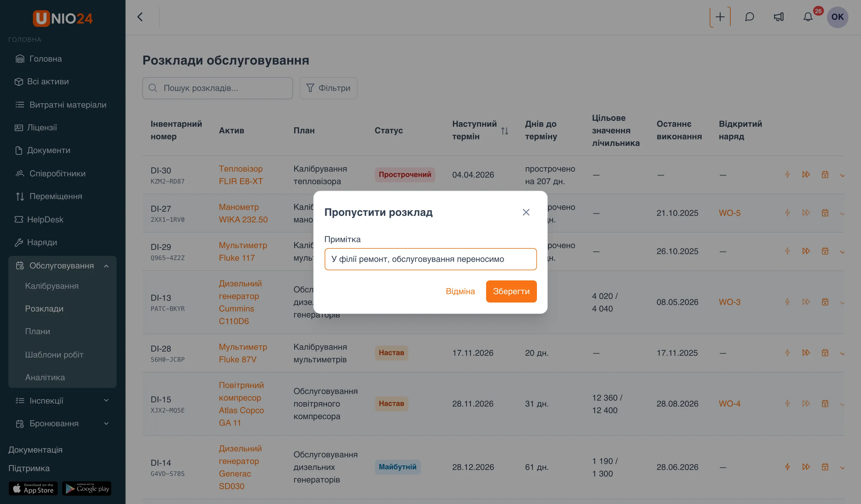Click calendar icon in DI-27 row
861x504 pixels.
825,213
